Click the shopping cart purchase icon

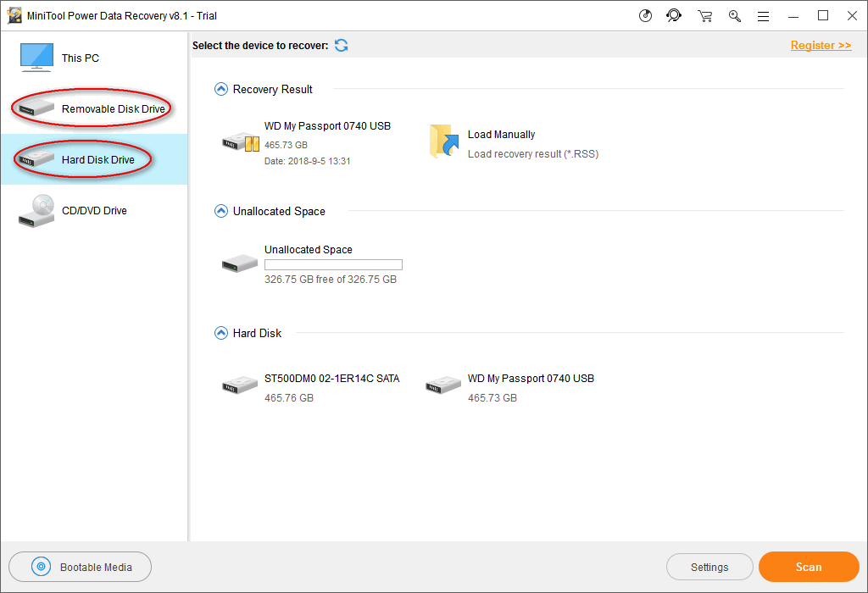(704, 15)
